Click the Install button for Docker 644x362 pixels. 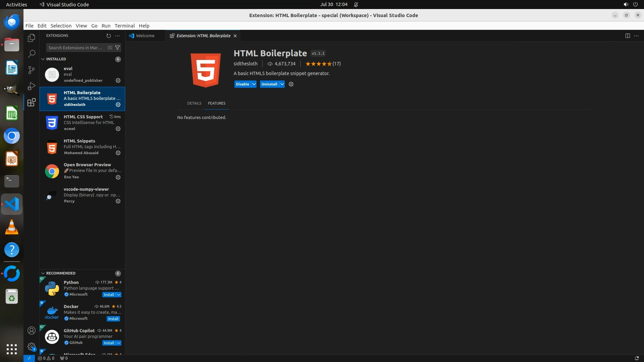point(113,319)
